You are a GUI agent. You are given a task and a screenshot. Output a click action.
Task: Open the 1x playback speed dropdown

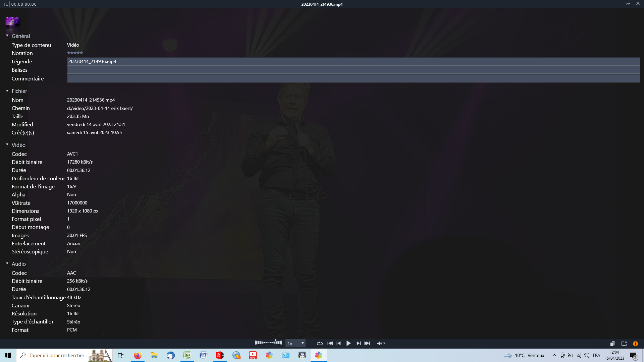296,343
